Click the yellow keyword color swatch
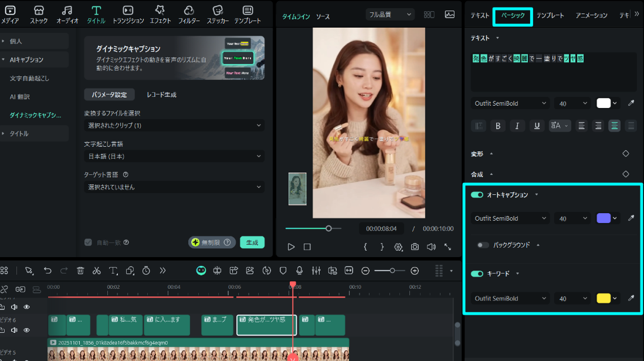Viewport: 644px width, 361px height. 603,298
